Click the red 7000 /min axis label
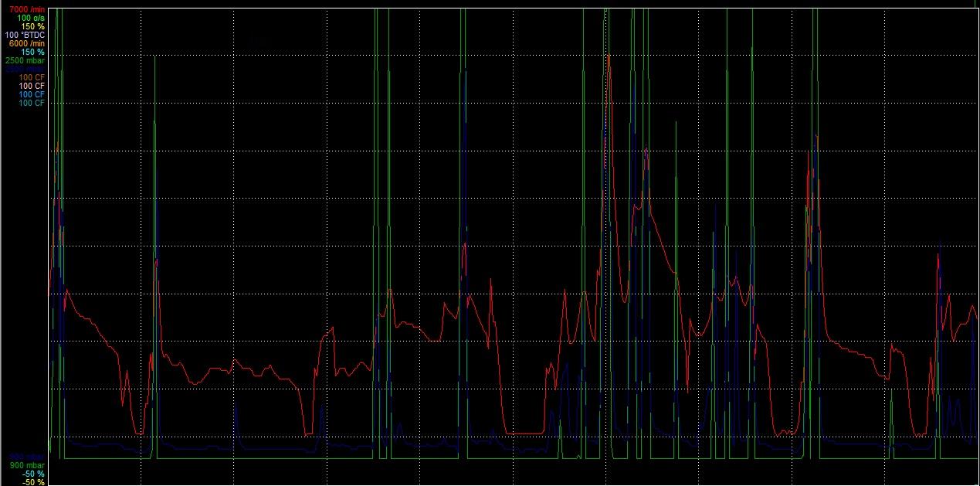 [x=28, y=9]
